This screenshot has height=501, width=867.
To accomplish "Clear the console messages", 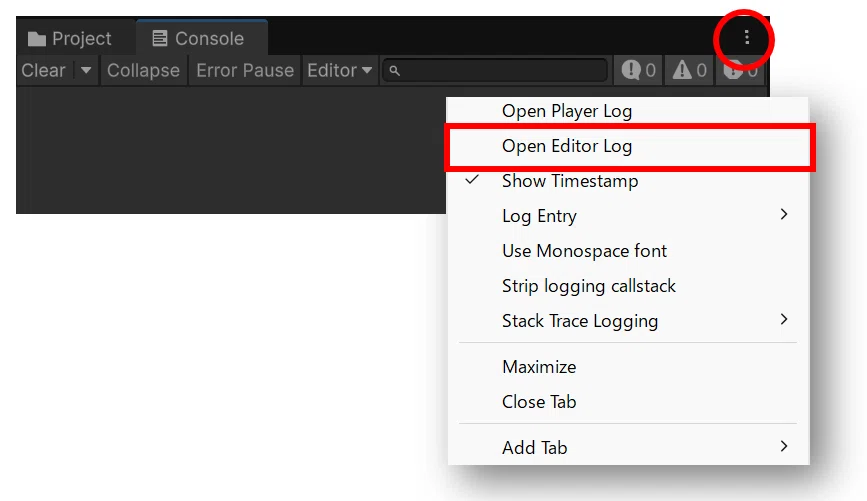I will (x=44, y=70).
